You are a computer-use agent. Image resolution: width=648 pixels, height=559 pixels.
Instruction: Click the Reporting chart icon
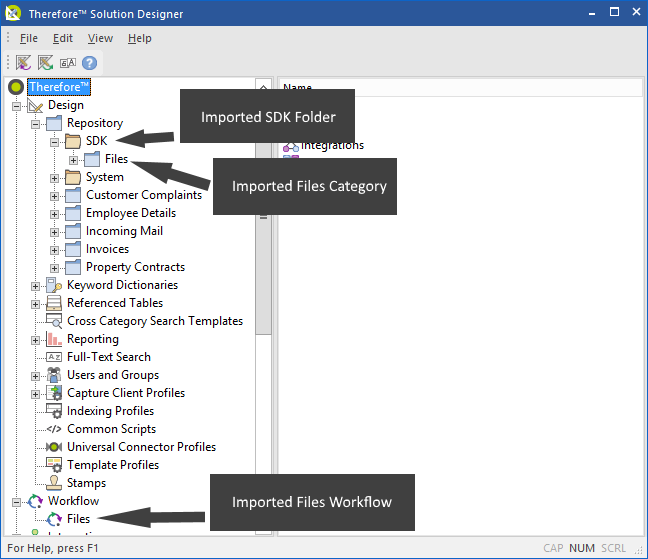coord(54,339)
